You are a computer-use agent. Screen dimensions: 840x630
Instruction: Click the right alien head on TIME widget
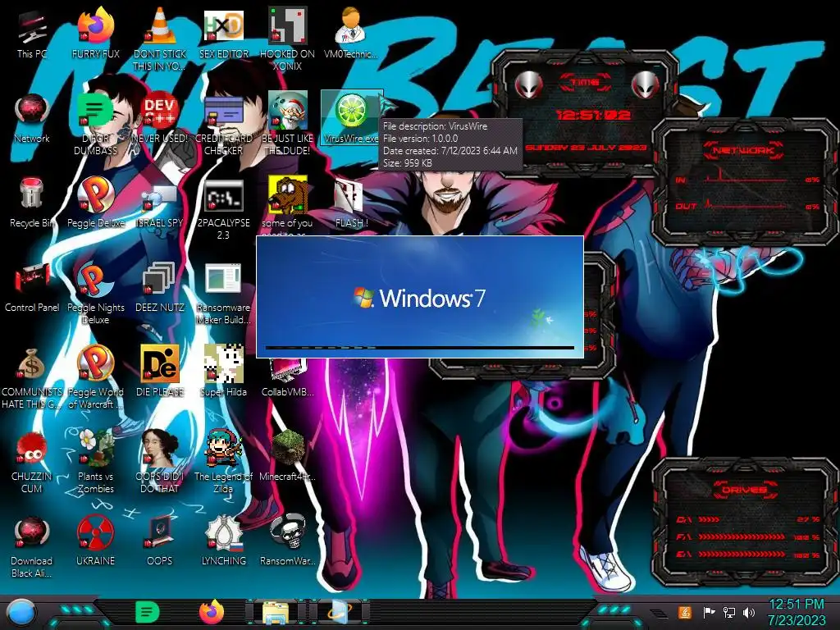click(645, 84)
